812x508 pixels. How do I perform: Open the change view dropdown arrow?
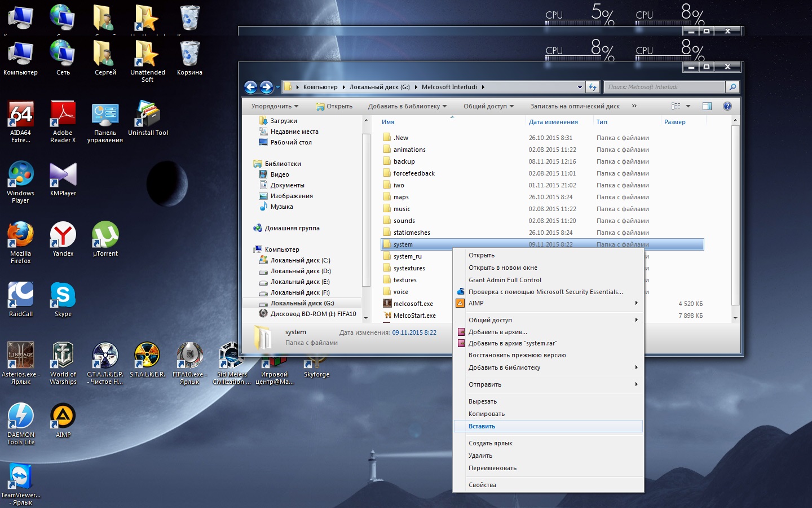point(688,106)
